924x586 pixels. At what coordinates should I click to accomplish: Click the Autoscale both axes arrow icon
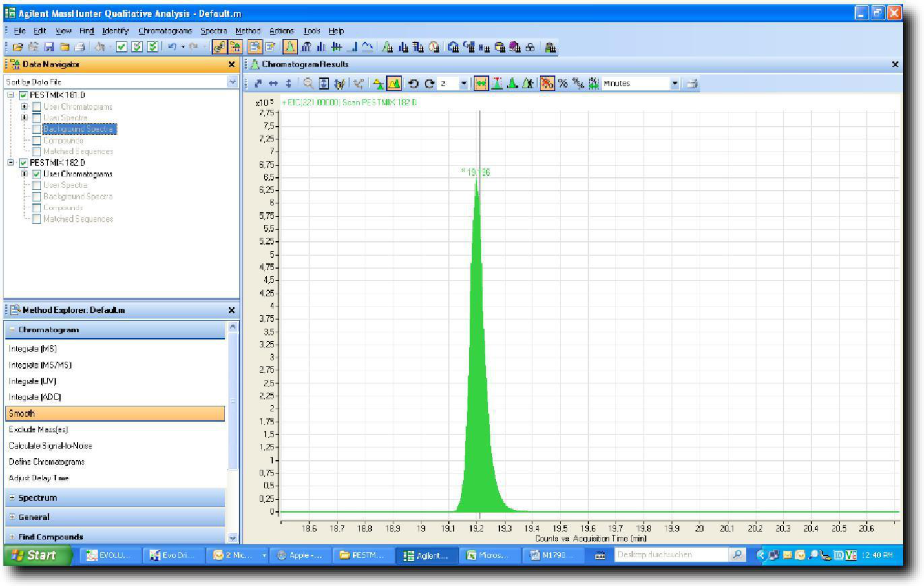[257, 84]
